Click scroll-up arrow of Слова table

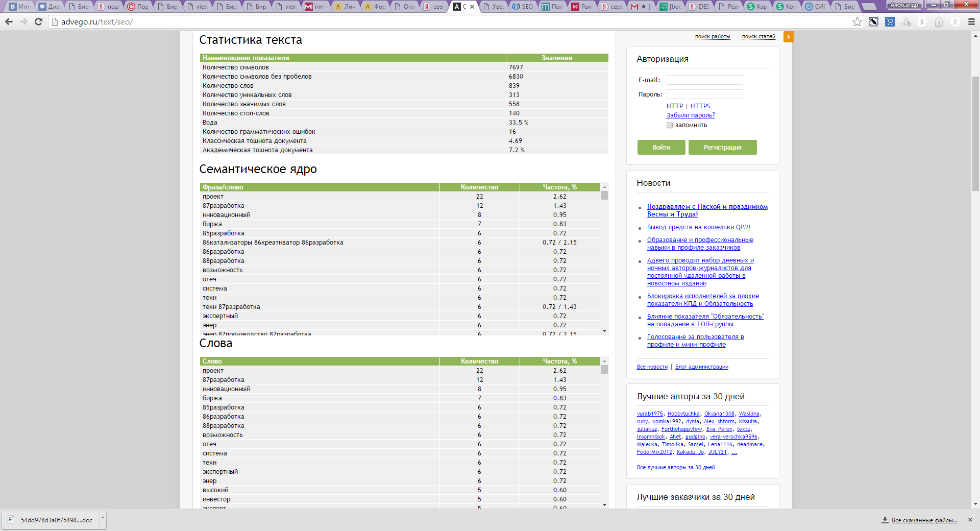click(x=604, y=361)
